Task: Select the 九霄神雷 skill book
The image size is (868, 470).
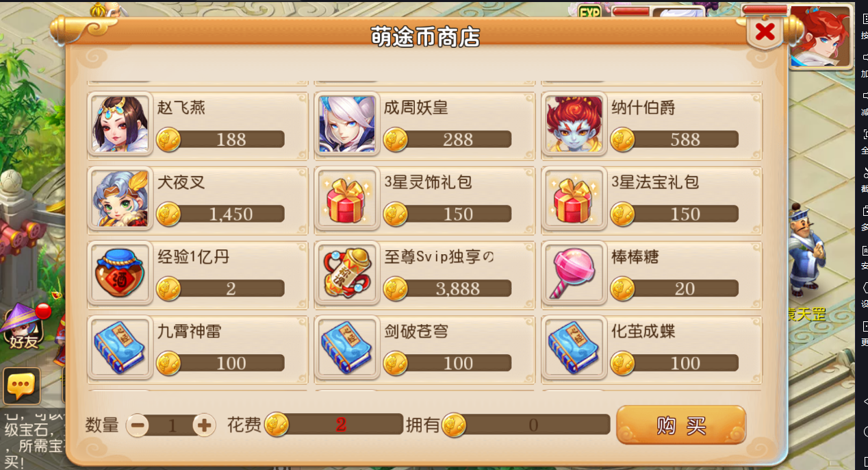Action: click(120, 348)
